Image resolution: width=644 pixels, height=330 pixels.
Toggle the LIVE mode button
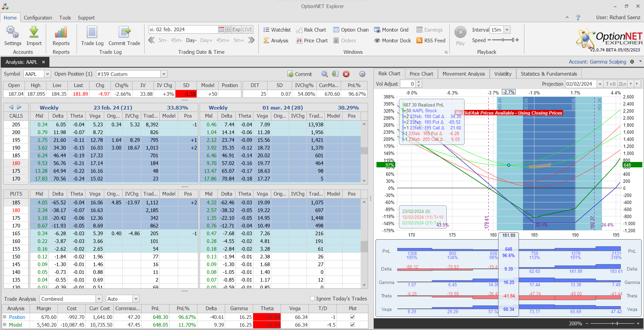point(247,30)
